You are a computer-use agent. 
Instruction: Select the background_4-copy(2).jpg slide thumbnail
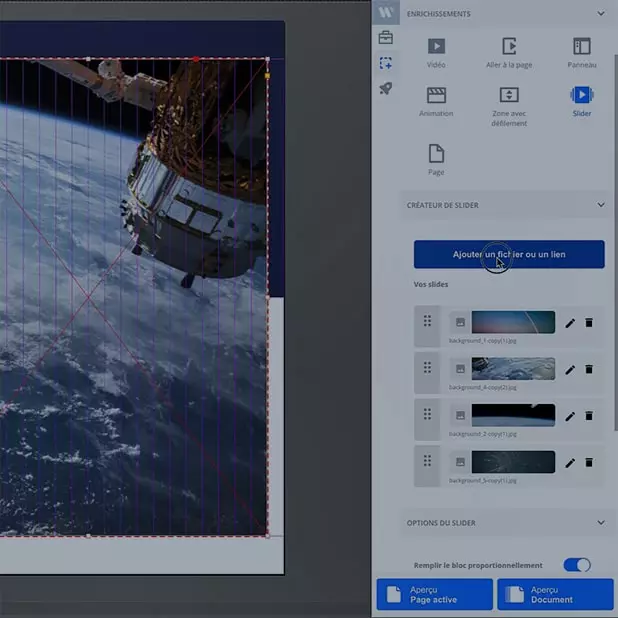(x=513, y=368)
